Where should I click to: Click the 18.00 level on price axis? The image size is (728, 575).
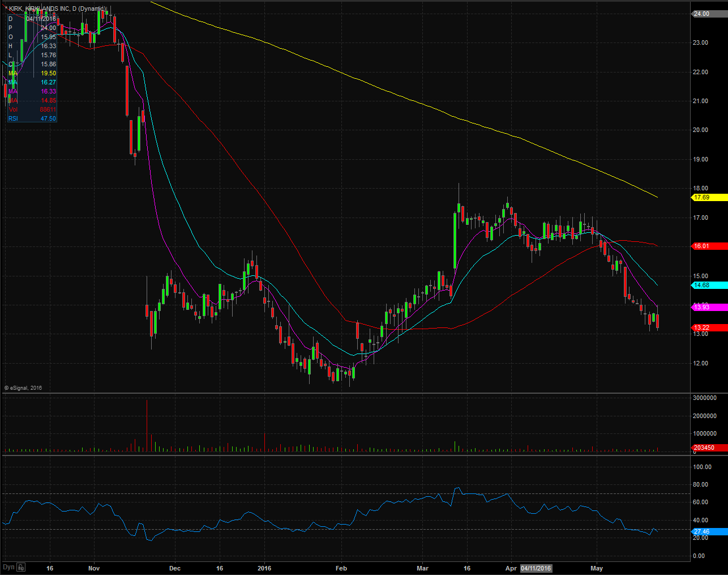point(700,188)
